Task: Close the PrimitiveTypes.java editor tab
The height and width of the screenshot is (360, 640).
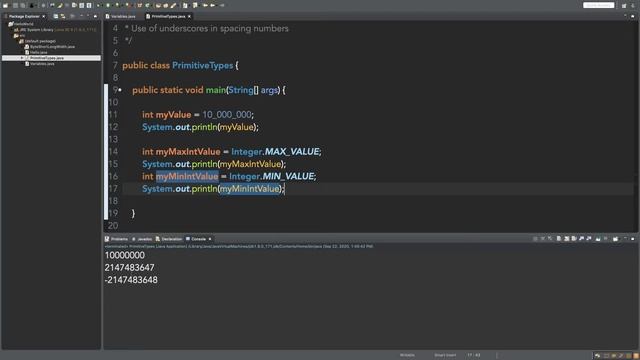Action: (189, 16)
